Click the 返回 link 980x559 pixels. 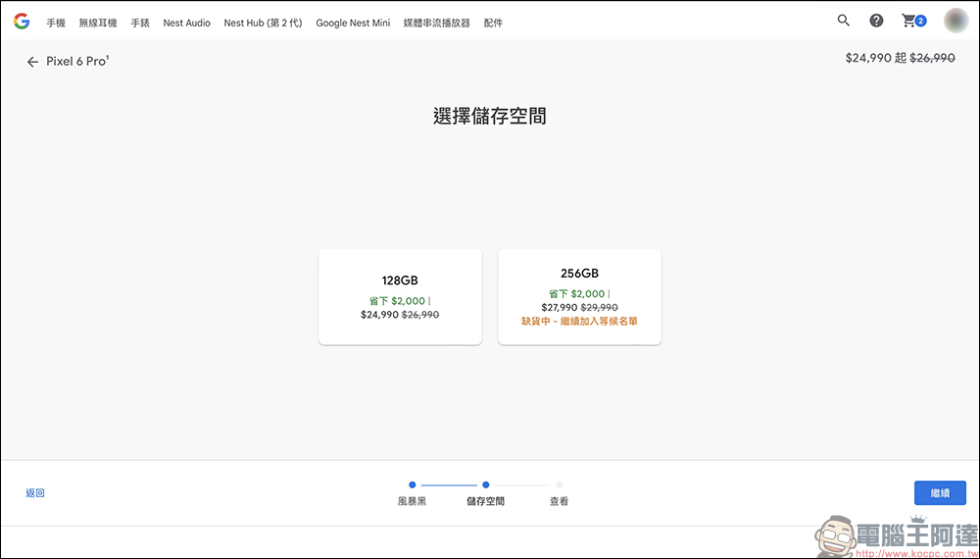coord(35,493)
